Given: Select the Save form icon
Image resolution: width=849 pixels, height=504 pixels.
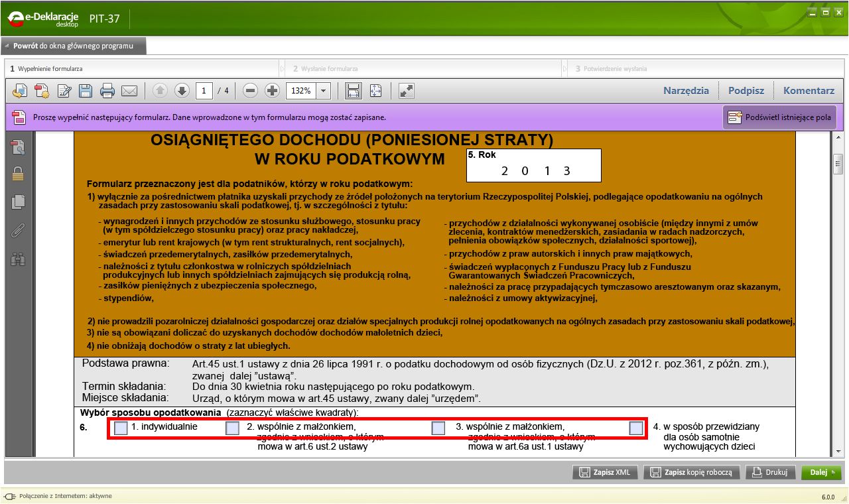Looking at the screenshot, I should pyautogui.click(x=86, y=91).
